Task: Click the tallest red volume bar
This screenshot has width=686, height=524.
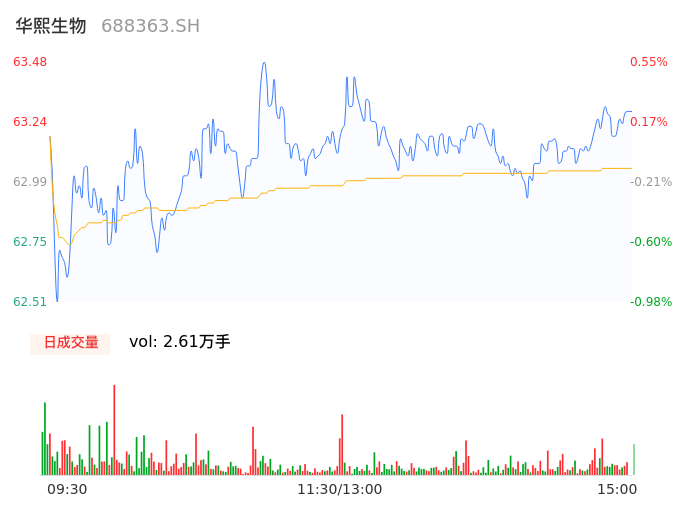Action: pyautogui.click(x=114, y=430)
